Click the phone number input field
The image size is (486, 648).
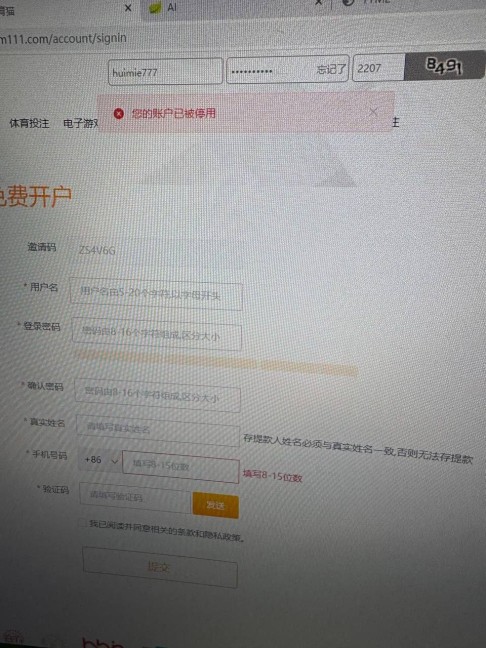click(181, 467)
